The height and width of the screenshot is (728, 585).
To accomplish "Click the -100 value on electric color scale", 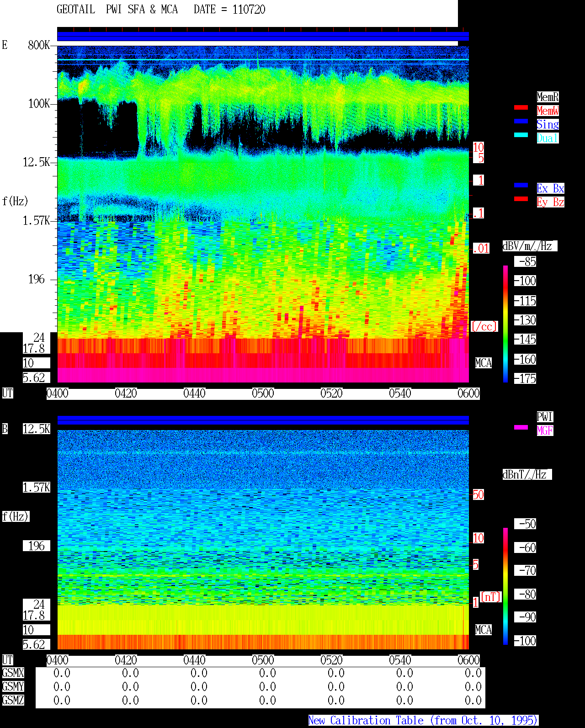I will 526,281.
